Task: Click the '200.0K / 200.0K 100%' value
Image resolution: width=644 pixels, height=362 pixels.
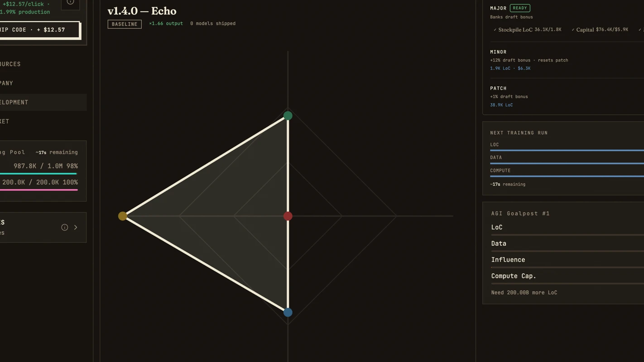Action: pyautogui.click(x=40, y=182)
